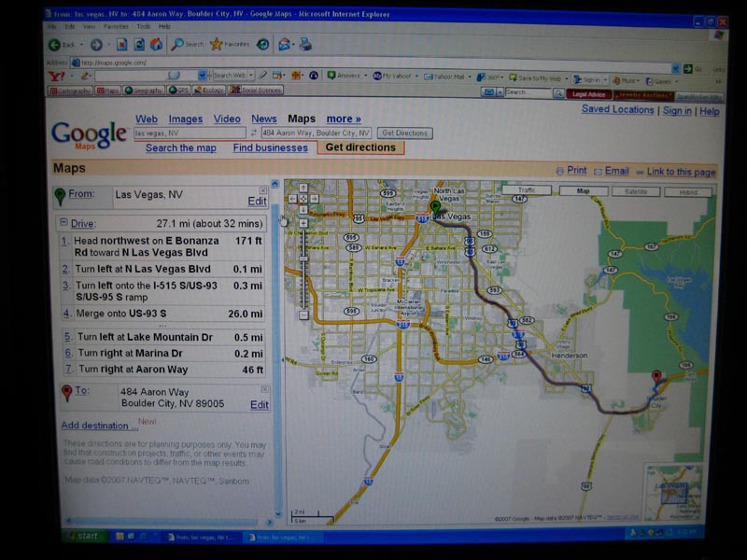The height and width of the screenshot is (560, 747).
Task: Click the IE Back arrow icon
Action: (54, 45)
